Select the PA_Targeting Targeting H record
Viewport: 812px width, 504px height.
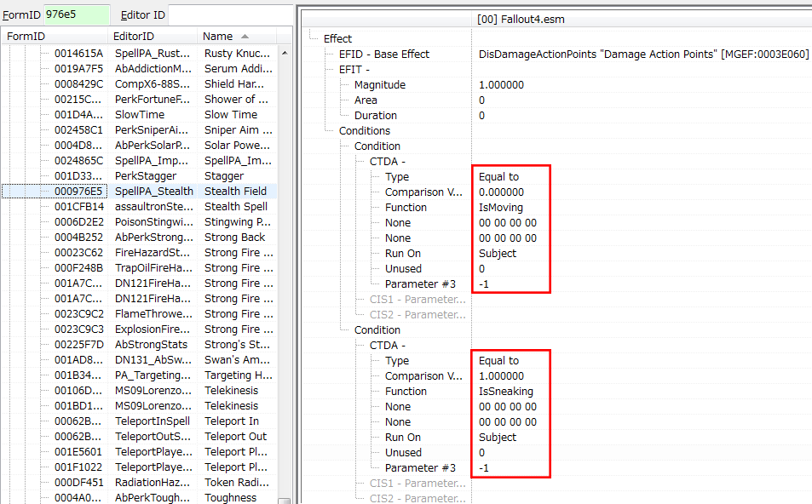click(139, 375)
